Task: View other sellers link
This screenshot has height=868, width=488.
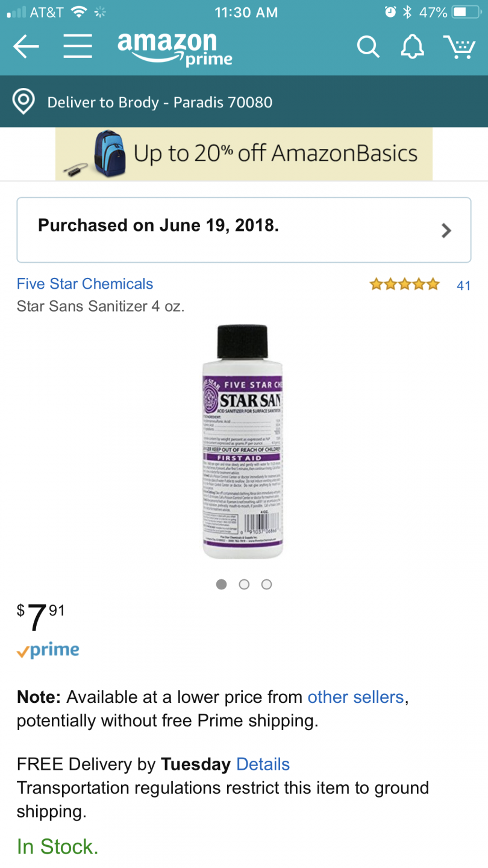Action: 355,697
